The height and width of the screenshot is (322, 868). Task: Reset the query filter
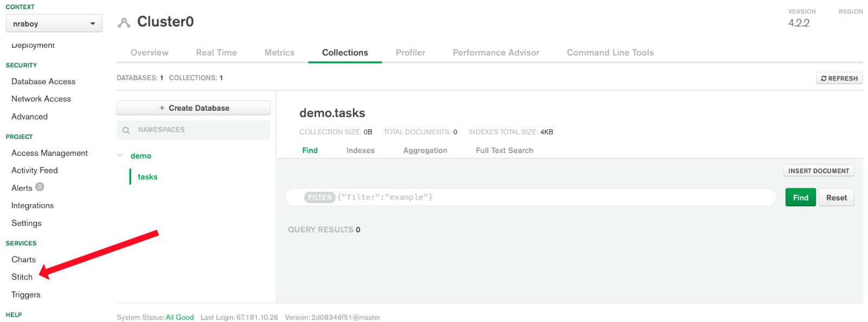click(837, 198)
